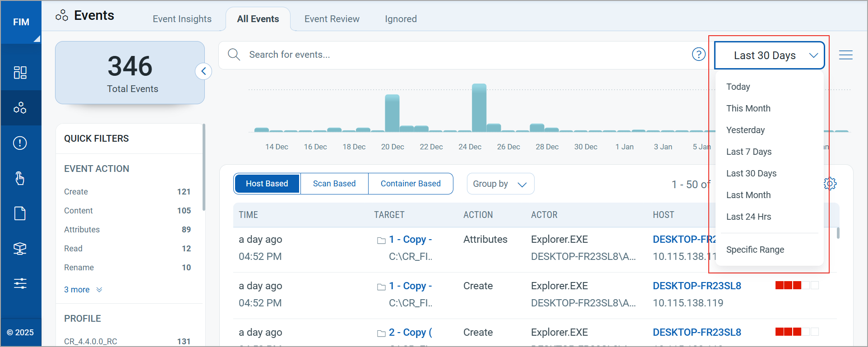Click the search magnifier icon

[234, 55]
